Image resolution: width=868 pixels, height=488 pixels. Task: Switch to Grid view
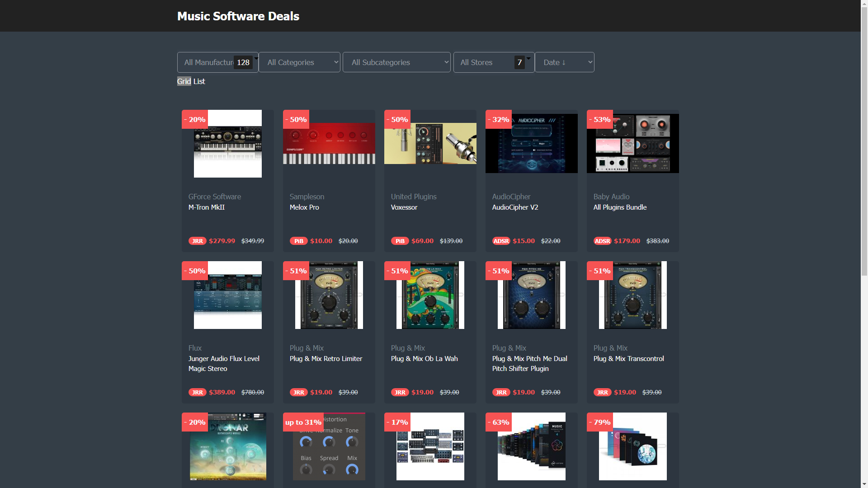(x=184, y=81)
